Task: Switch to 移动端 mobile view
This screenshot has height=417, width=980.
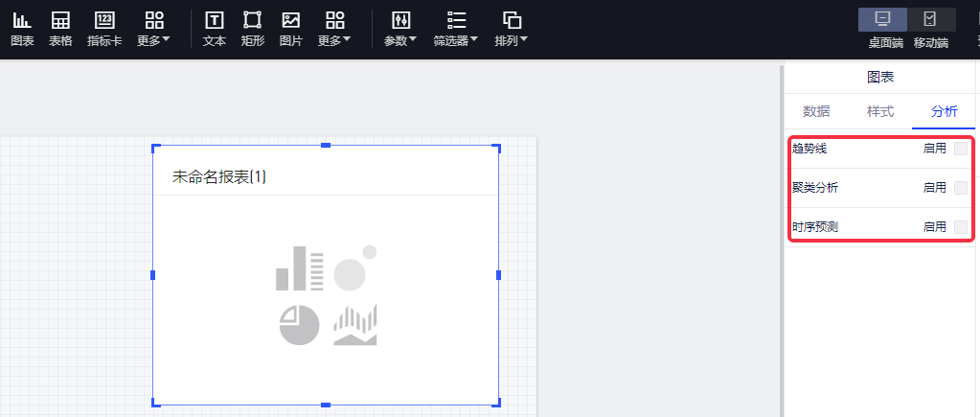Action: coord(930,28)
